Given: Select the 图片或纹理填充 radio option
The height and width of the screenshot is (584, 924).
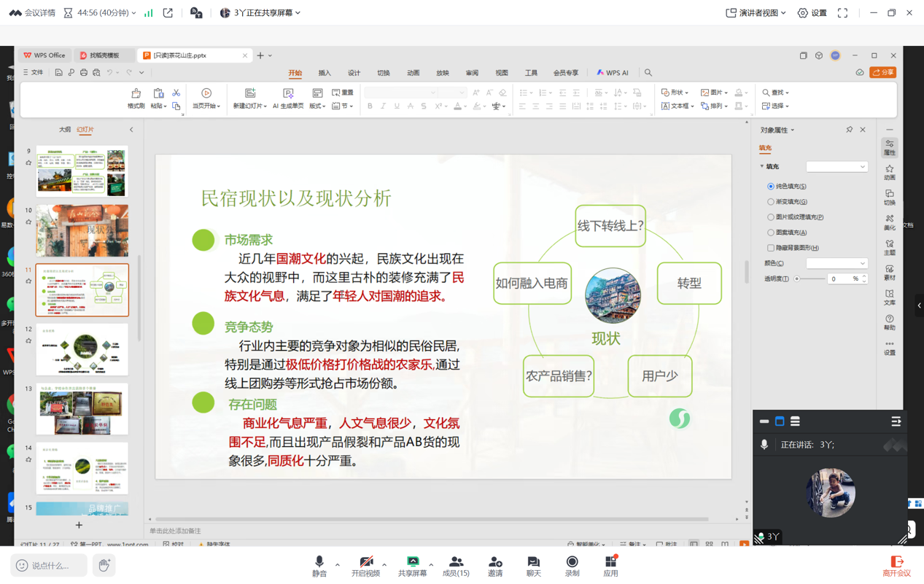Looking at the screenshot, I should (771, 217).
